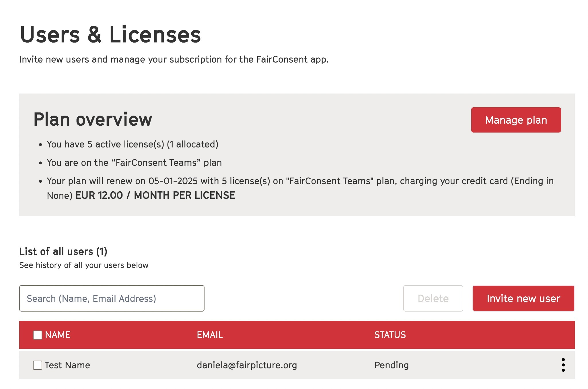Click the Test Name cell text

(x=67, y=365)
